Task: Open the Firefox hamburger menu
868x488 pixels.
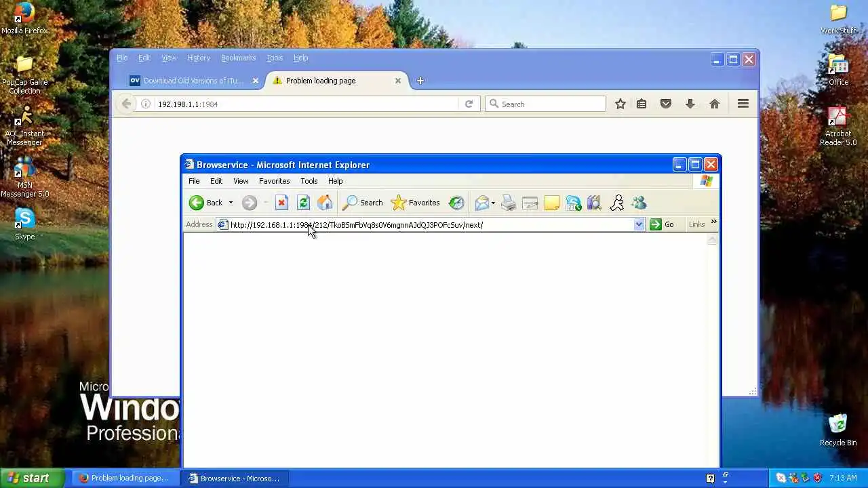Action: click(x=743, y=104)
